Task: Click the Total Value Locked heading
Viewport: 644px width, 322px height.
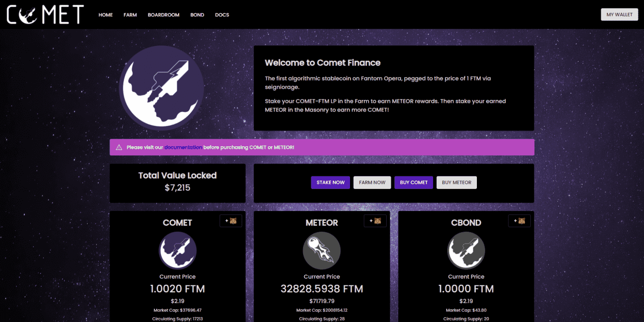Action: (177, 175)
